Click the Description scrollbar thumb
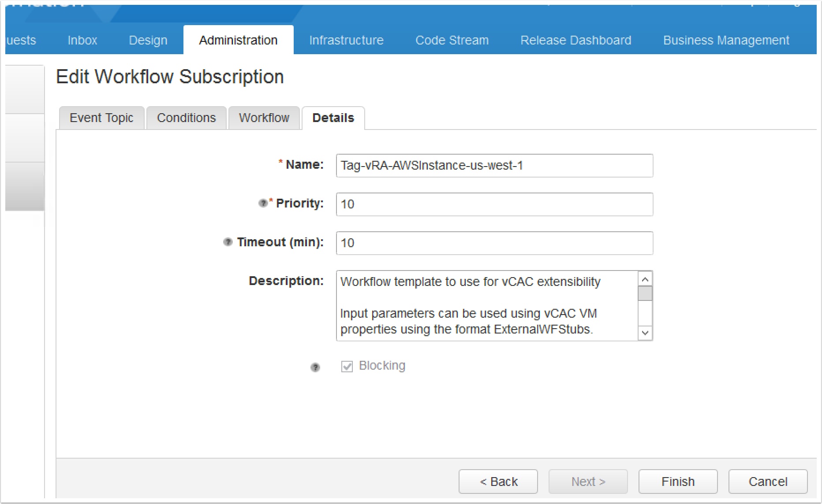This screenshot has width=822, height=504. point(645,293)
